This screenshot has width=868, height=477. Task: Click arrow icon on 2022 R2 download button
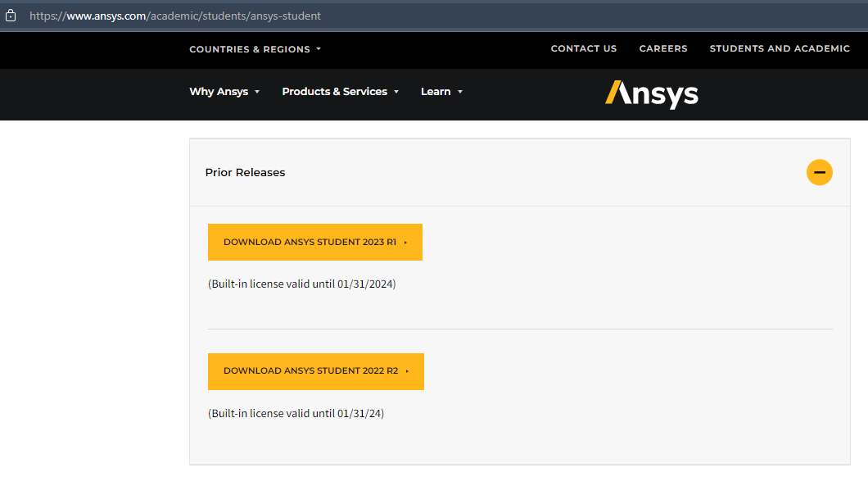(407, 371)
